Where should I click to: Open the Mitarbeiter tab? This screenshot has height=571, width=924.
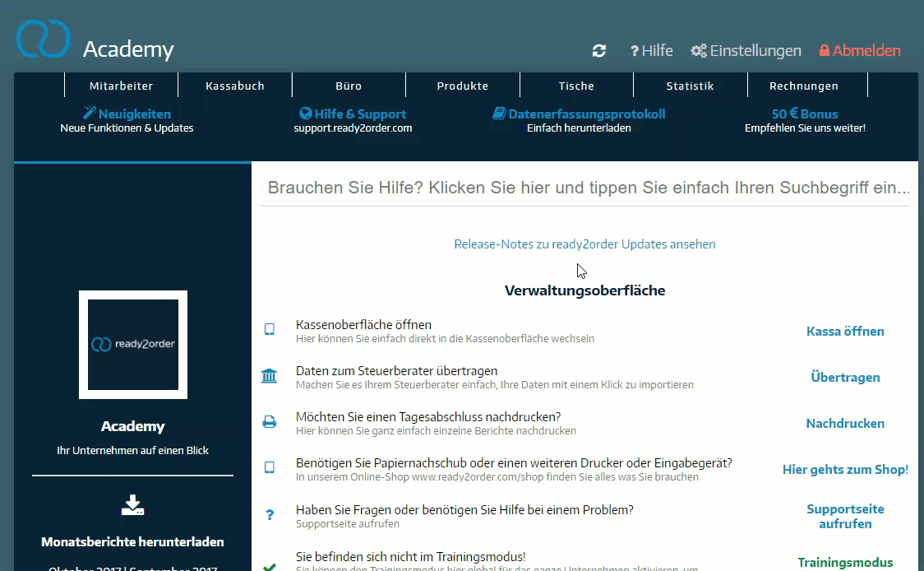click(x=122, y=86)
